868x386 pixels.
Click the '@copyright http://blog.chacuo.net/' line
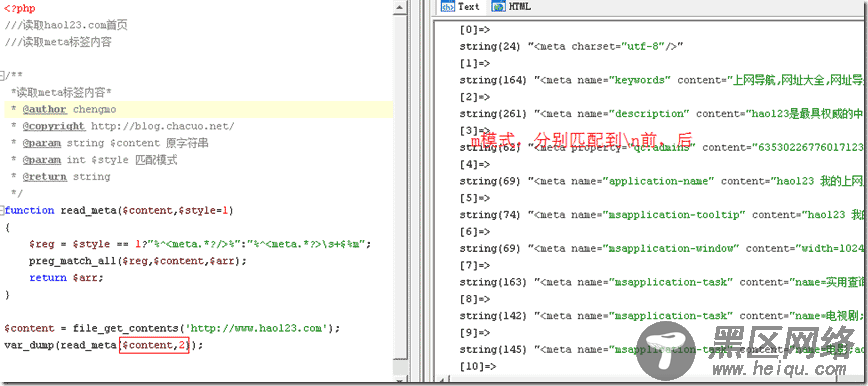pos(123,126)
